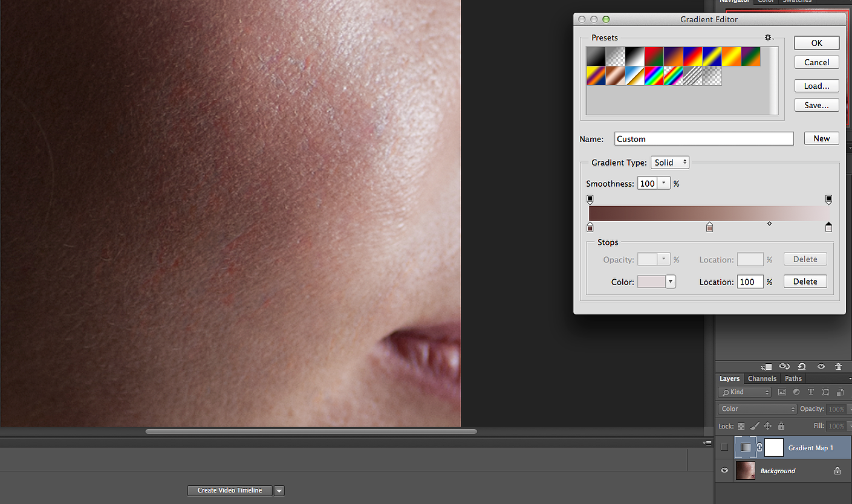This screenshot has height=504, width=852.
Task: Click the New gradient button
Action: pos(822,138)
